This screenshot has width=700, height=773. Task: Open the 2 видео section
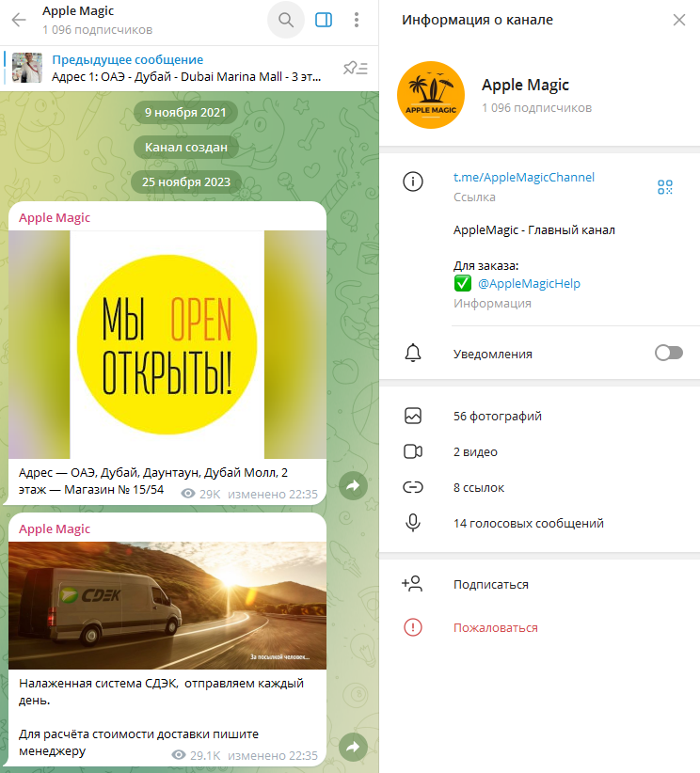(475, 451)
